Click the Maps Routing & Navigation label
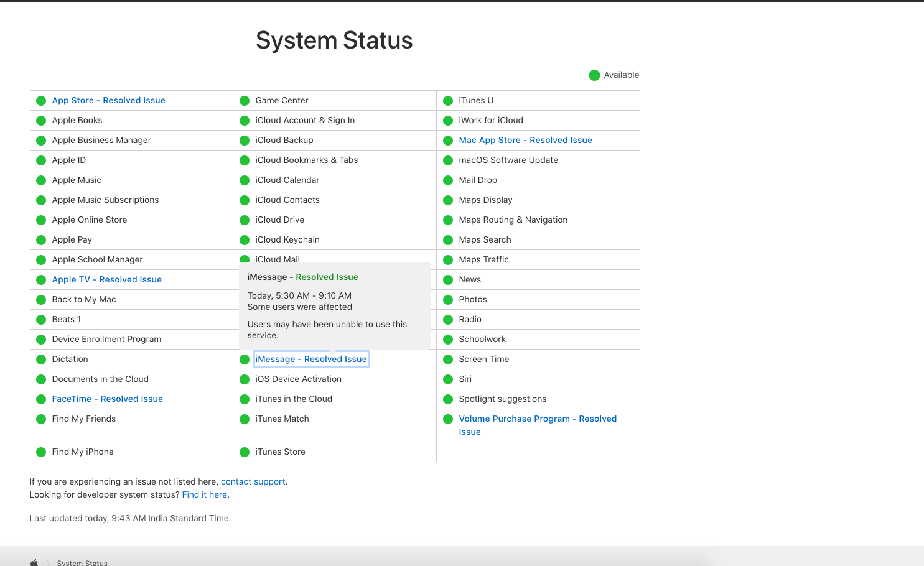Viewport: 924px width, 566px height. 513,220
